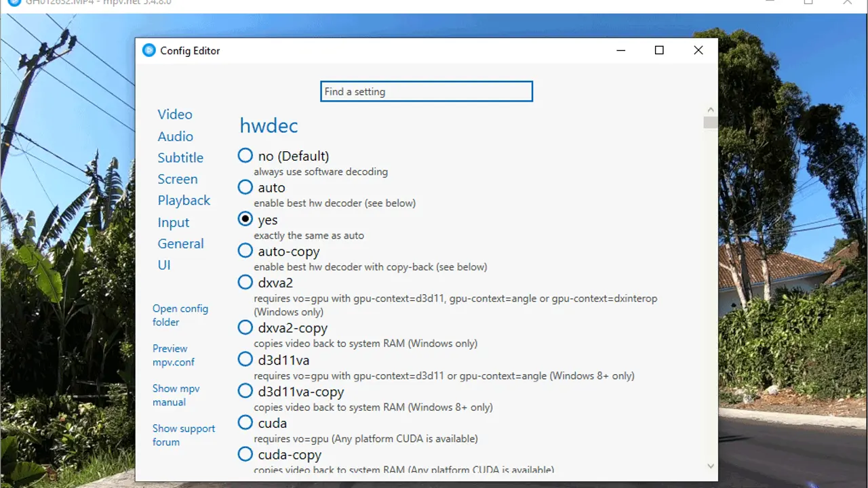Enable the 'dxva2' hardware decoder option
Viewport: 868px width, 488px height.
point(245,282)
